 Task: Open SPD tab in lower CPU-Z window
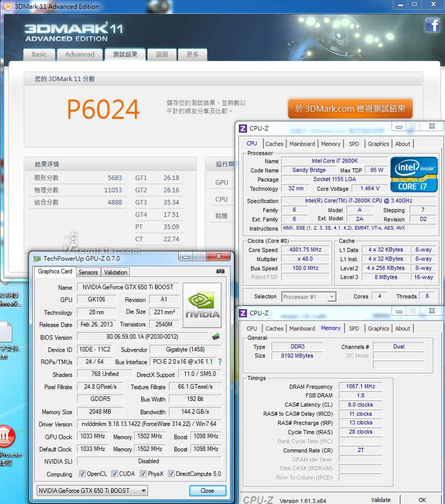[354, 329]
